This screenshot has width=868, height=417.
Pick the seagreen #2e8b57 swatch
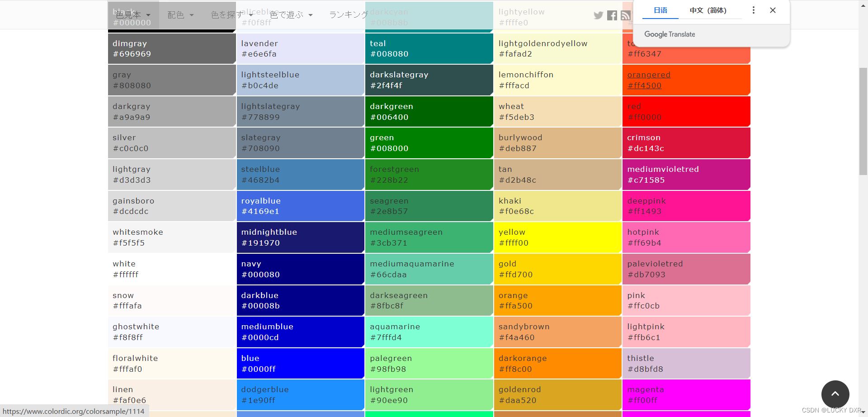coord(429,206)
